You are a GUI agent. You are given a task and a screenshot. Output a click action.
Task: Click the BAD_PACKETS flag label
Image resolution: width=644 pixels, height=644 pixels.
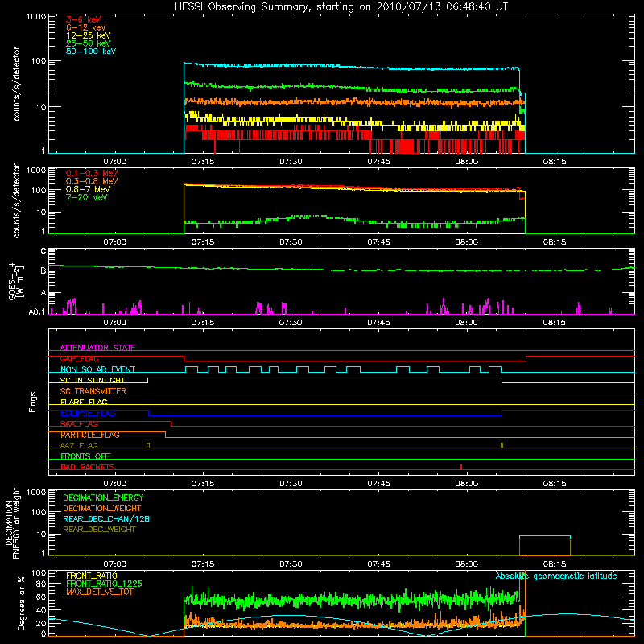pos(88,467)
